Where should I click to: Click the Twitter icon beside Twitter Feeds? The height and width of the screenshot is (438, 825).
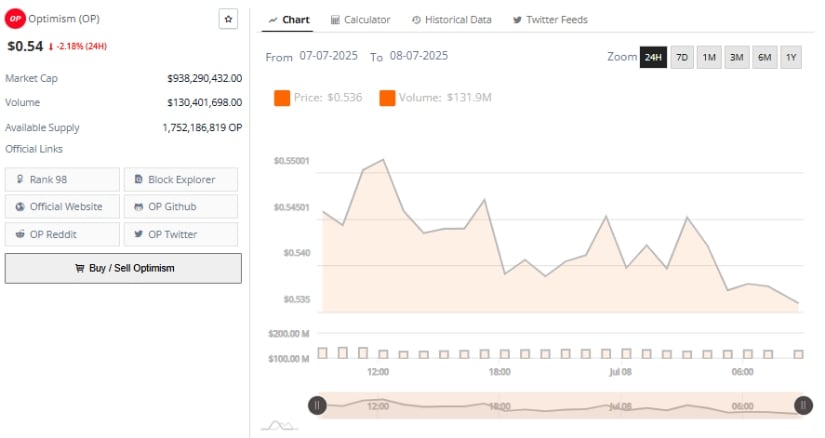pos(517,20)
